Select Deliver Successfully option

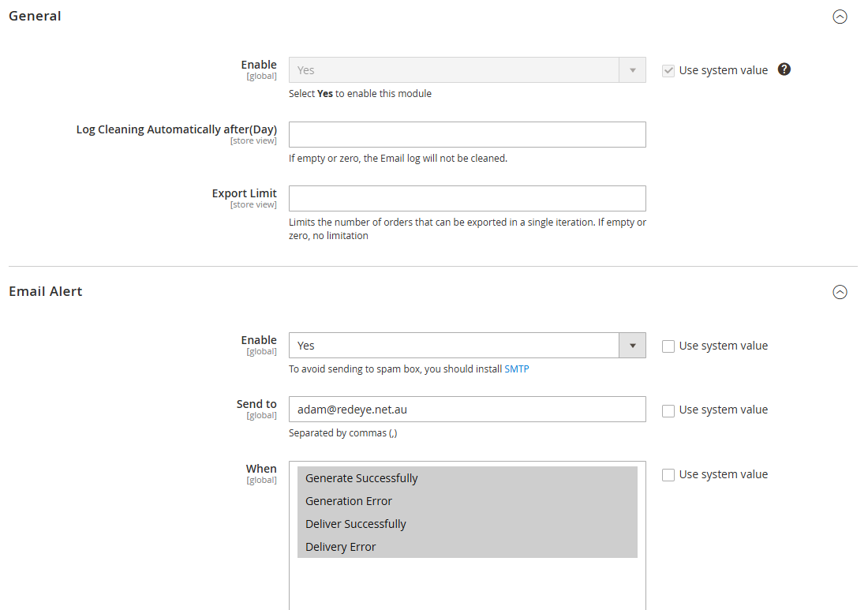tap(355, 524)
